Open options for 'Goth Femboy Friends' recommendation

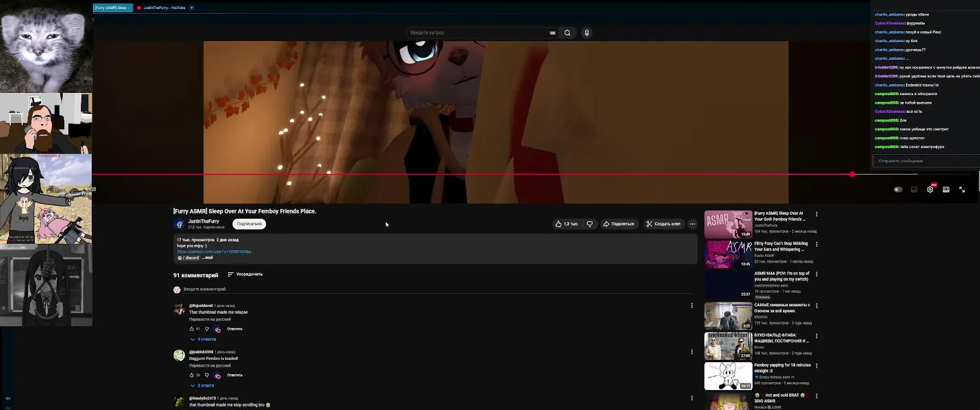click(816, 214)
